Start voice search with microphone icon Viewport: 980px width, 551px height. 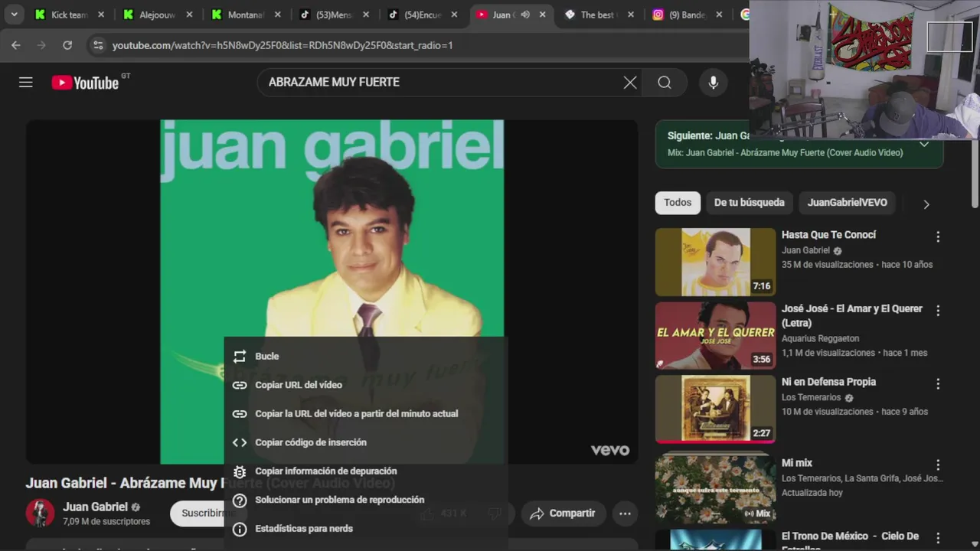click(714, 83)
